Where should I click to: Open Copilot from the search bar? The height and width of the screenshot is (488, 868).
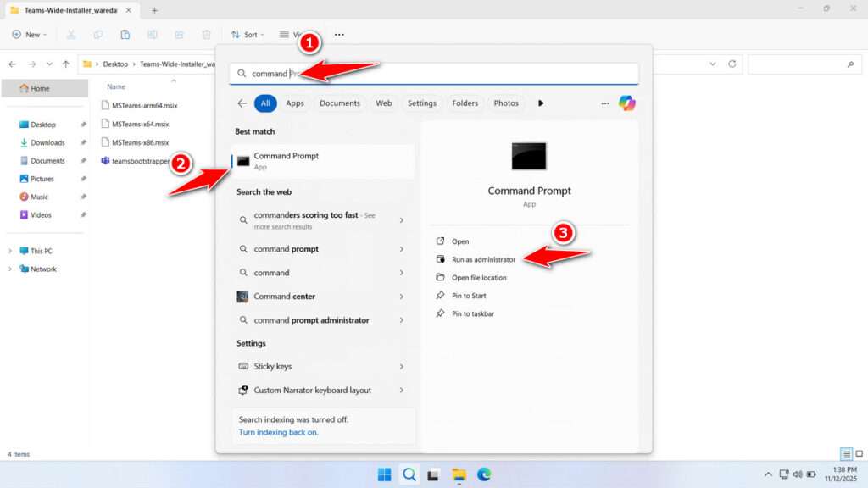pos(626,103)
